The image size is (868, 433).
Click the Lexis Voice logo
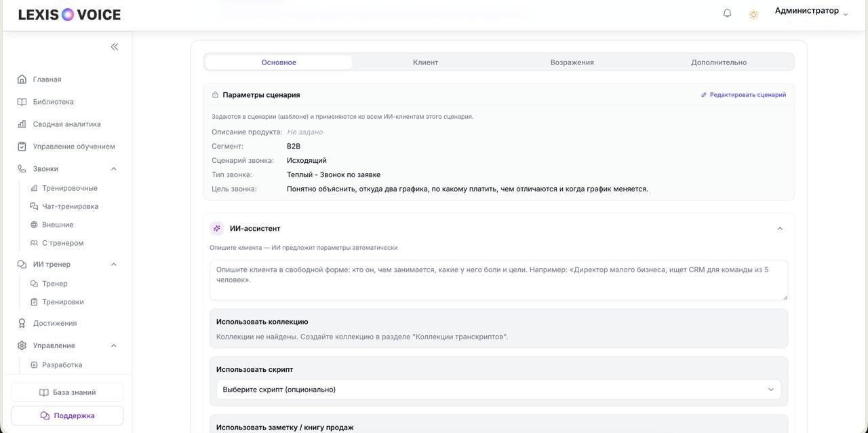(69, 14)
